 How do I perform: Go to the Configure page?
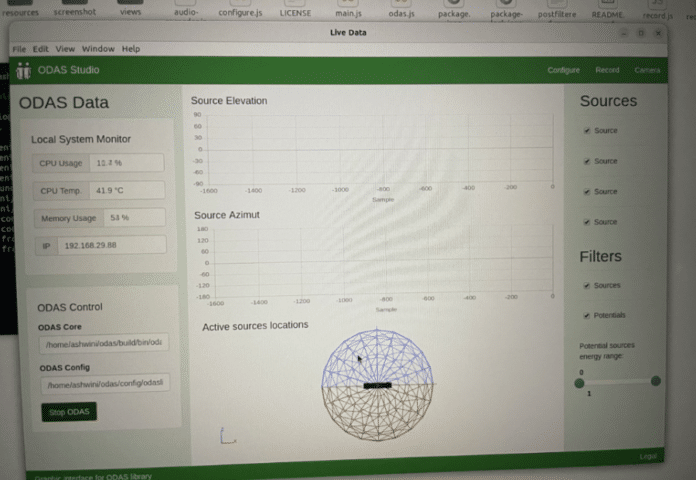coord(563,70)
